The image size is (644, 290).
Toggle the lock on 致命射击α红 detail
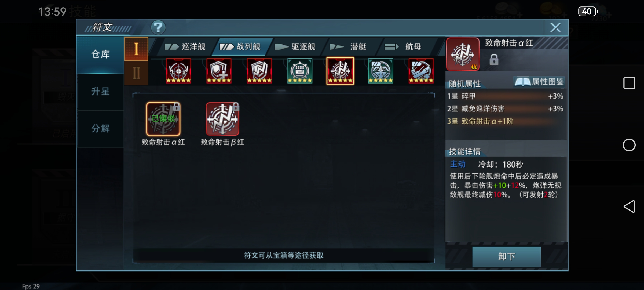494,60
